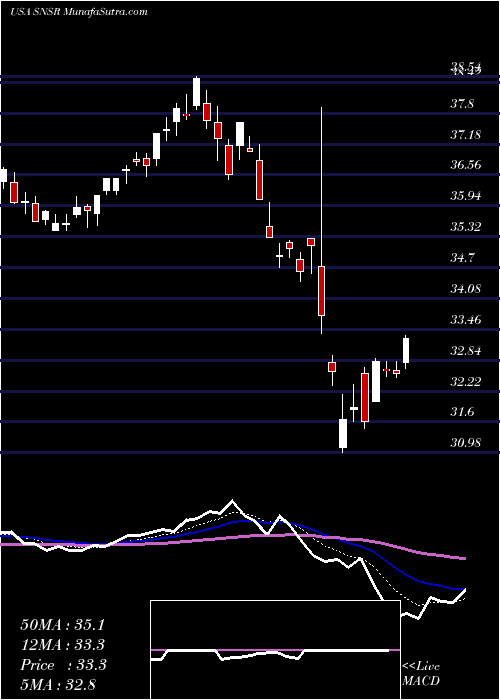Click the 'Price : 33.3' readout
The height and width of the screenshot is (700, 500).
coord(64,665)
